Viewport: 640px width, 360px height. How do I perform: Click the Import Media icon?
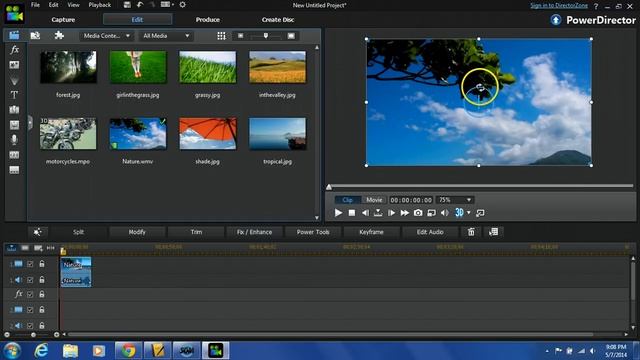pos(35,36)
